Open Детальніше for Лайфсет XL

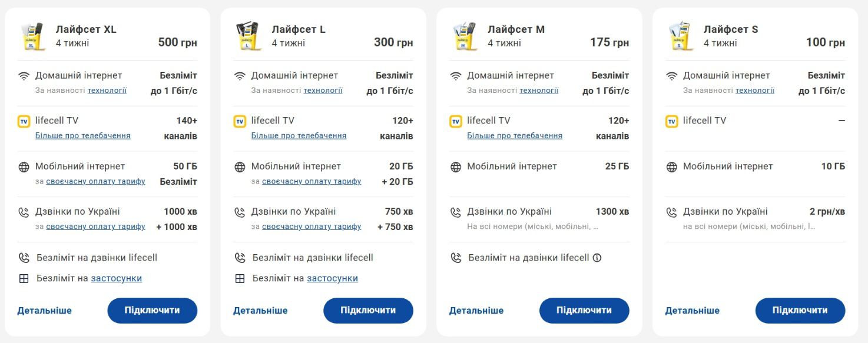pos(44,310)
